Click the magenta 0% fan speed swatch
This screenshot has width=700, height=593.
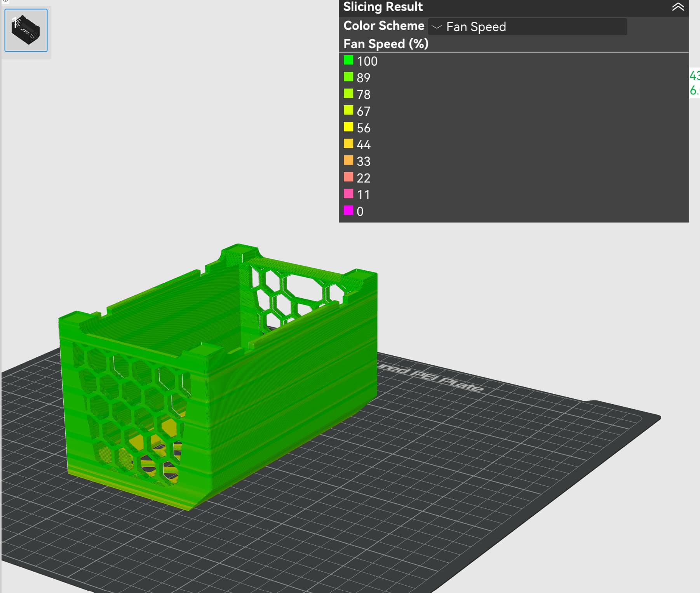point(348,210)
